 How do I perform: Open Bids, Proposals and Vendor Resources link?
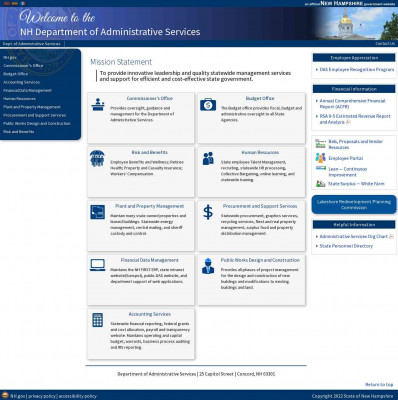[356, 144]
